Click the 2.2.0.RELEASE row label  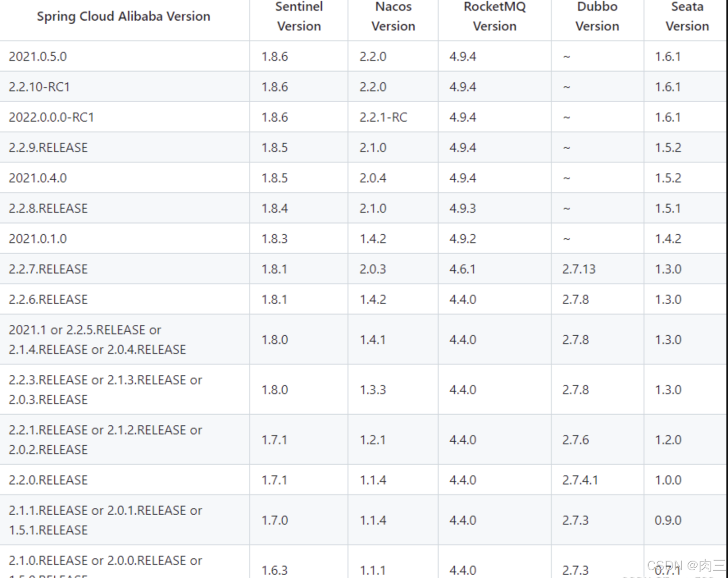48,480
